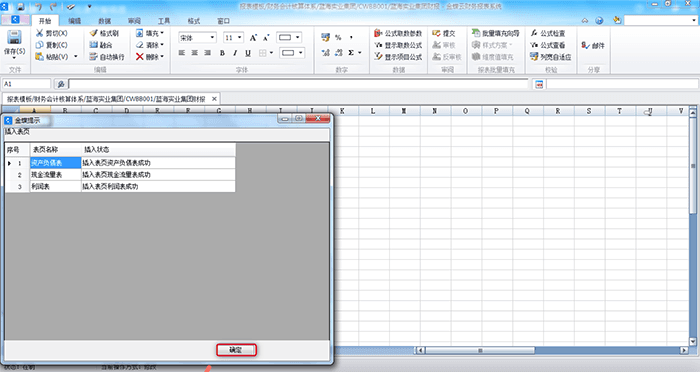Toggle Underline formatting
700x372 pixels.
pos(248,53)
